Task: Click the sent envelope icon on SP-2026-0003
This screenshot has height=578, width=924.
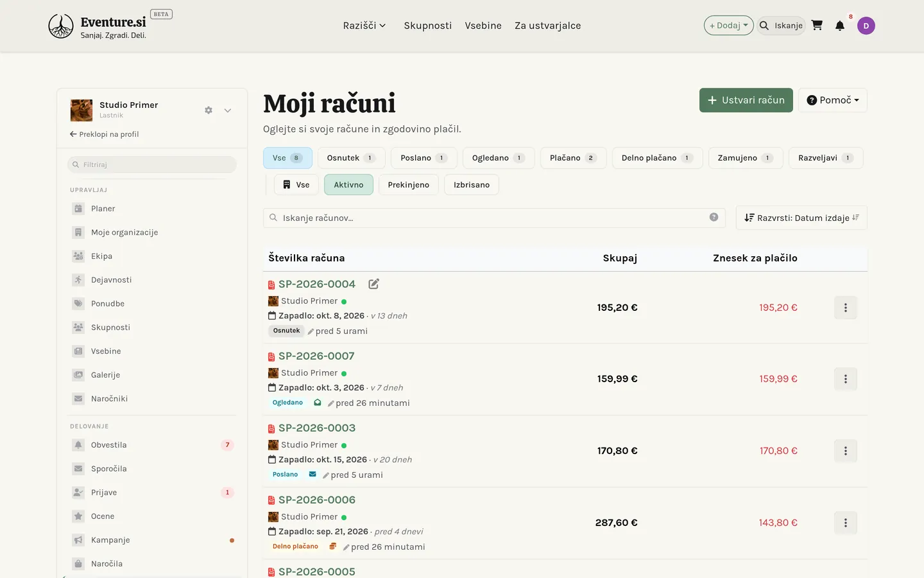Action: [x=312, y=475]
